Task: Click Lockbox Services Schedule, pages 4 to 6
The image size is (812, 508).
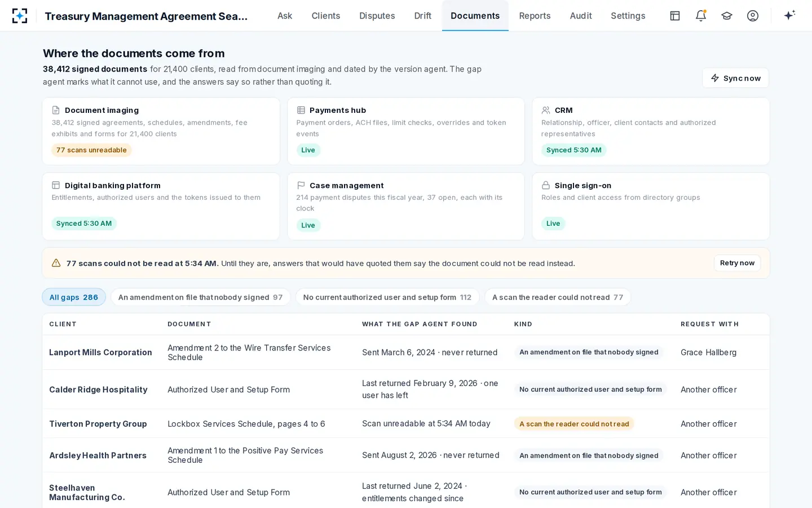Action: tap(246, 424)
